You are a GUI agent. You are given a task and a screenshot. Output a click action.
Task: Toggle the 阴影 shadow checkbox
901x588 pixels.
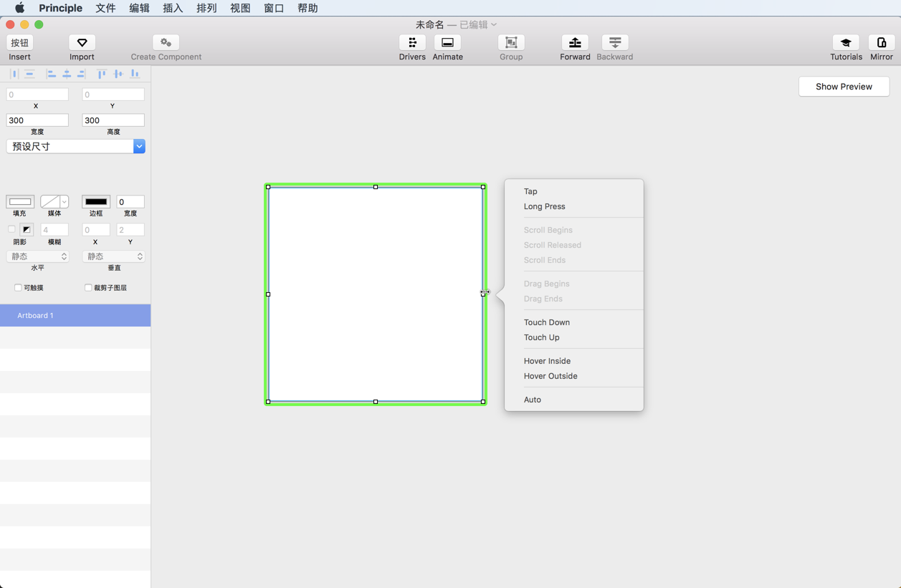tap(11, 229)
